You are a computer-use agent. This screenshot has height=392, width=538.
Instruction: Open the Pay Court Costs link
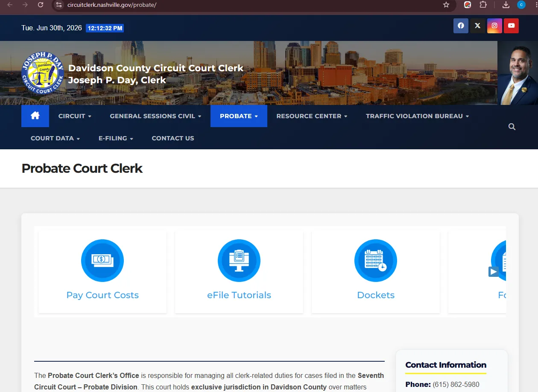(x=102, y=295)
